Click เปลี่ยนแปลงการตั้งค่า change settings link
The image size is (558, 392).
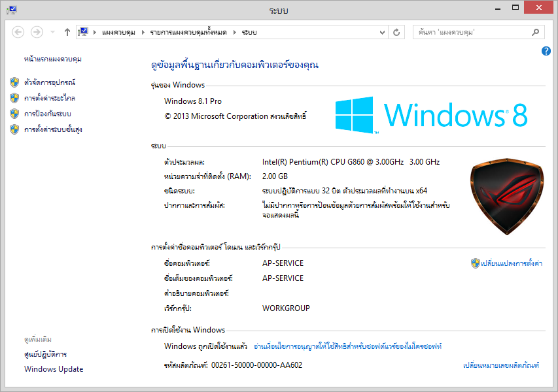(512, 263)
